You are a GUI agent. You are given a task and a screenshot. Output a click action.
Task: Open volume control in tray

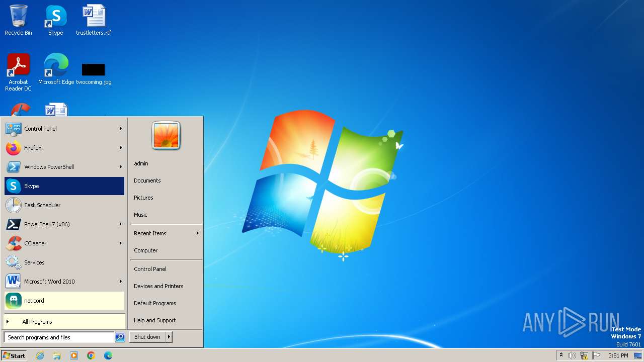pyautogui.click(x=572, y=355)
